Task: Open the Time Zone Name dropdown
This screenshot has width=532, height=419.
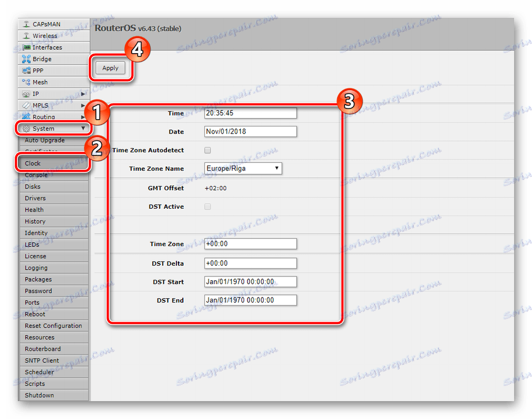Action: coord(243,168)
